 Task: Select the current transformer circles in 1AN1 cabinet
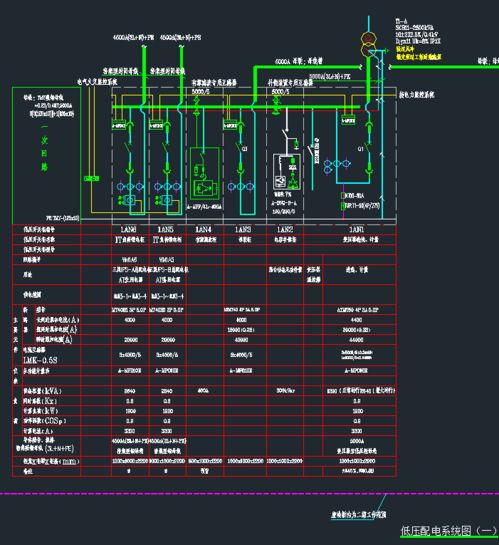coord(337,164)
